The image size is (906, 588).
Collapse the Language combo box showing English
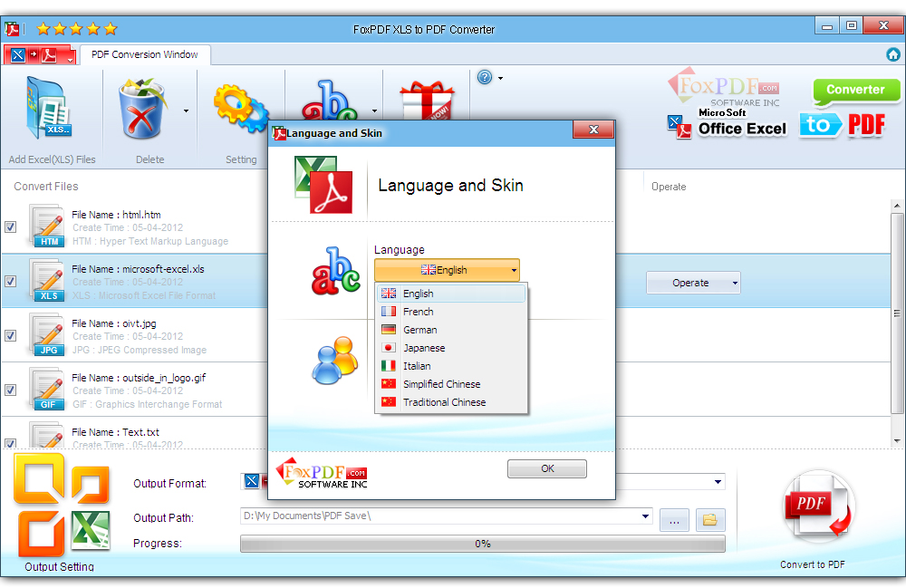pyautogui.click(x=447, y=270)
